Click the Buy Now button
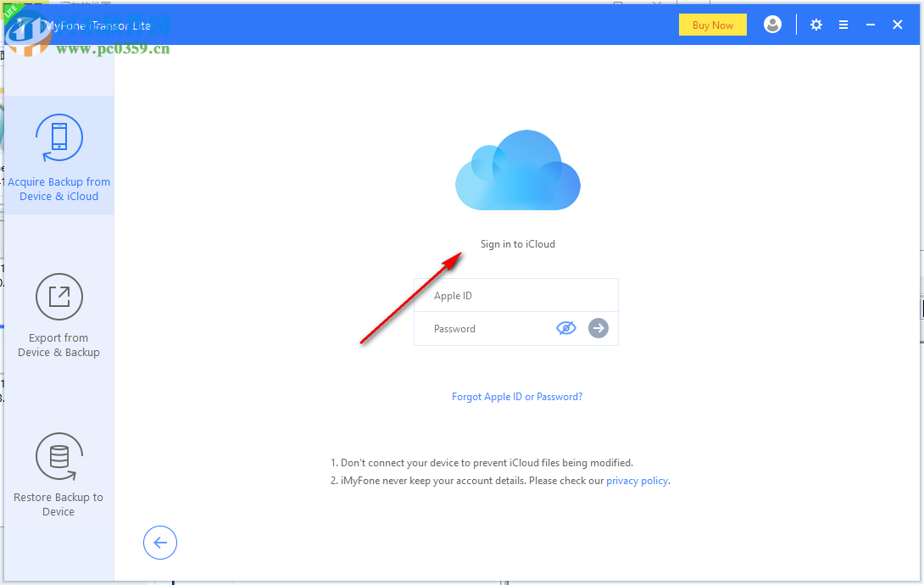The width and height of the screenshot is (924, 585). 712,25
